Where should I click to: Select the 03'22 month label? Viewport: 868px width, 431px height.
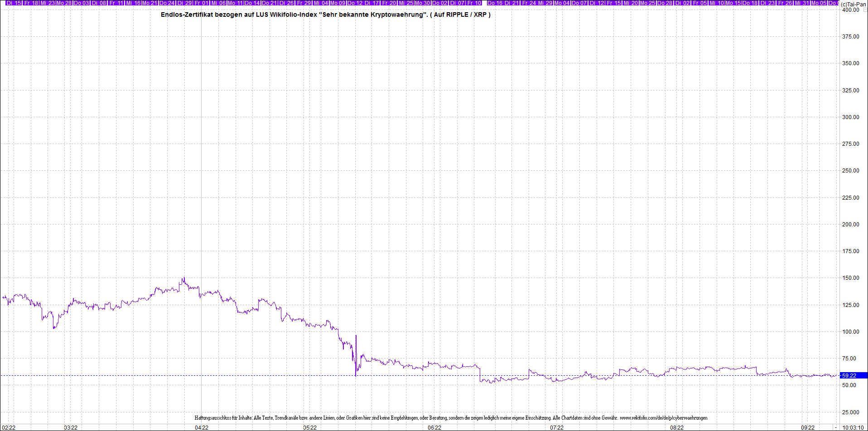pos(71,427)
